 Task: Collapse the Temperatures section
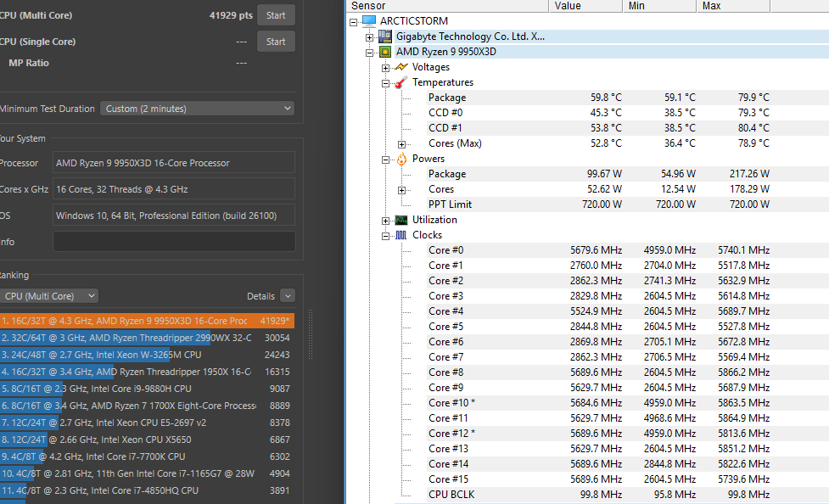point(385,83)
